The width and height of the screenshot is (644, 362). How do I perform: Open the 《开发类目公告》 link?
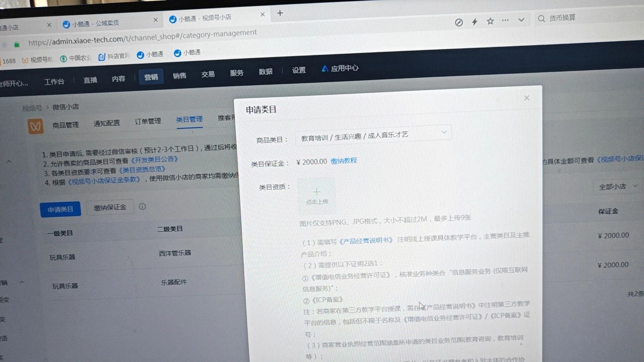coord(154,160)
